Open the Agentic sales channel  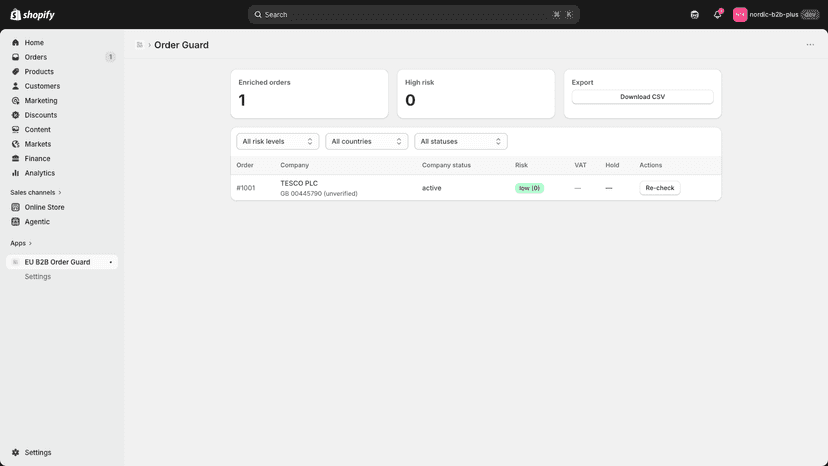click(62, 222)
